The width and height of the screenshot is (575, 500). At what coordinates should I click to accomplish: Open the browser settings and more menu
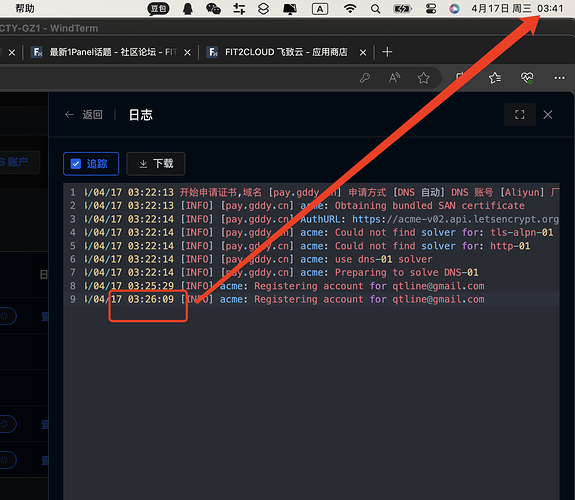[x=559, y=78]
